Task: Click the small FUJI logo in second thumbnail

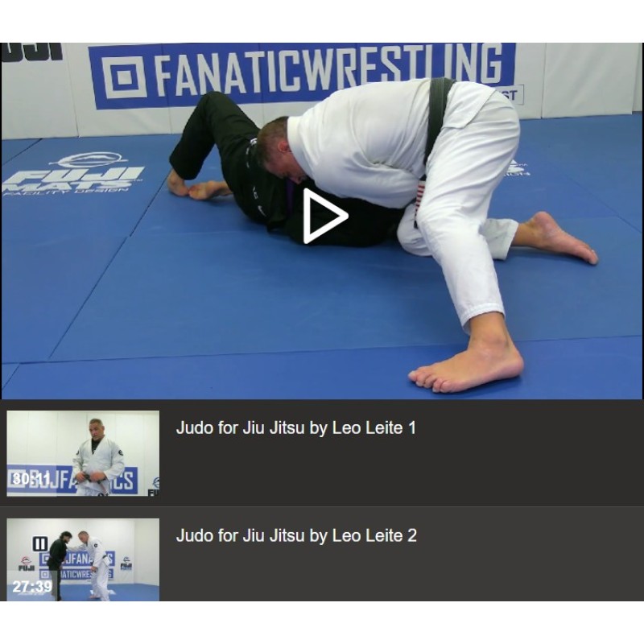Action: [x=27, y=564]
